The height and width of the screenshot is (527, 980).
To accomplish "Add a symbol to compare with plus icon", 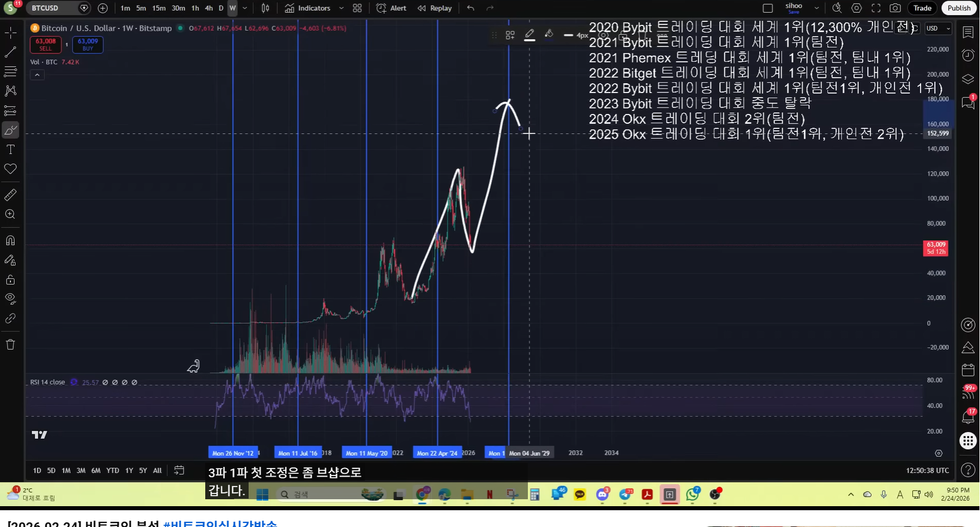I will [103, 8].
